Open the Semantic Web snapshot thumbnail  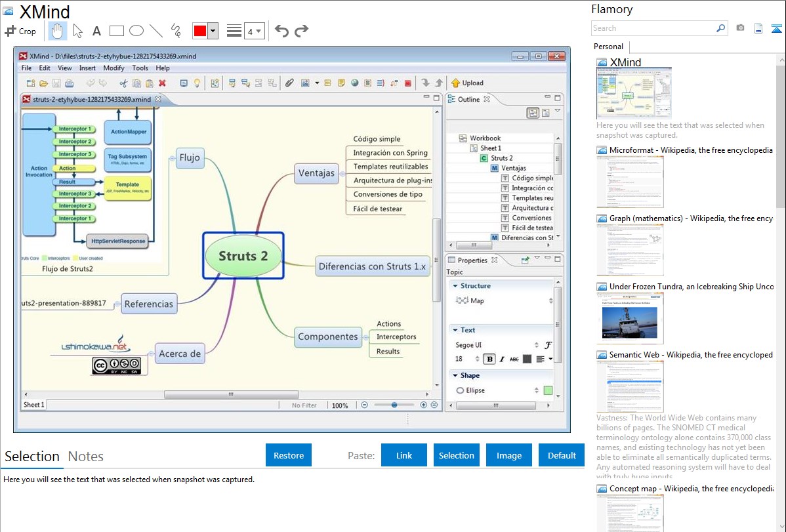(x=630, y=386)
